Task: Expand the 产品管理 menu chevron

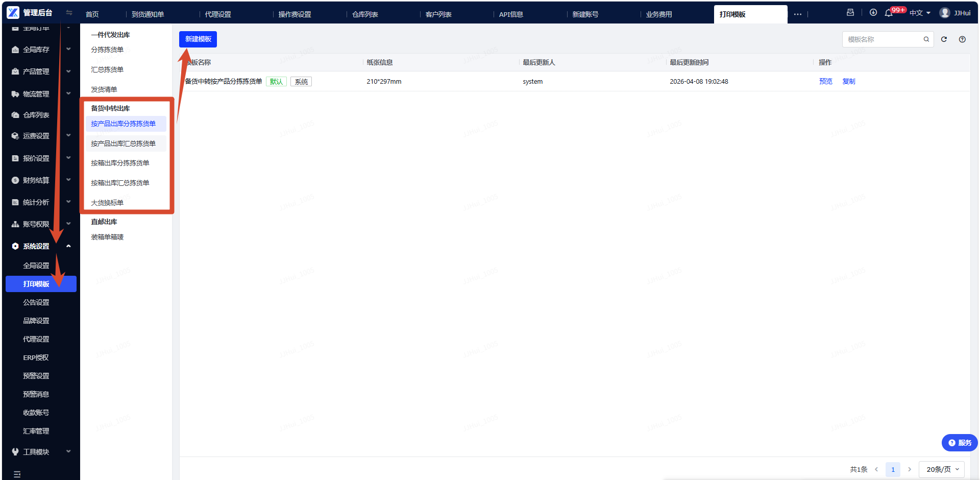Action: (68, 71)
